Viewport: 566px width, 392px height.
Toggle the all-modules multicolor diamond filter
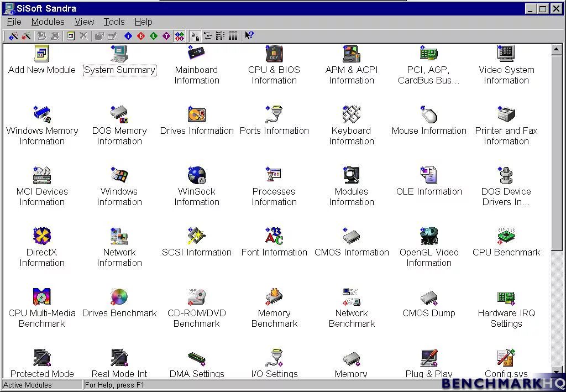tap(180, 36)
